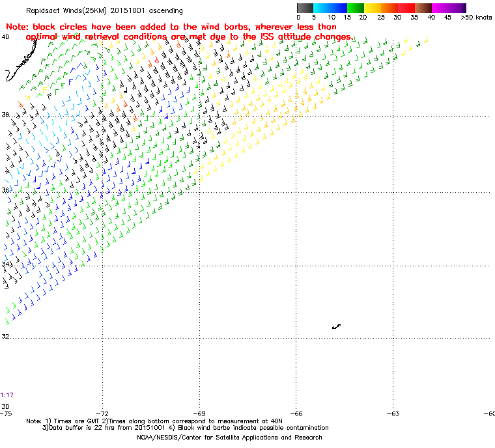Click the '3)Data buffer is 22 hrs' footer line

186,428
